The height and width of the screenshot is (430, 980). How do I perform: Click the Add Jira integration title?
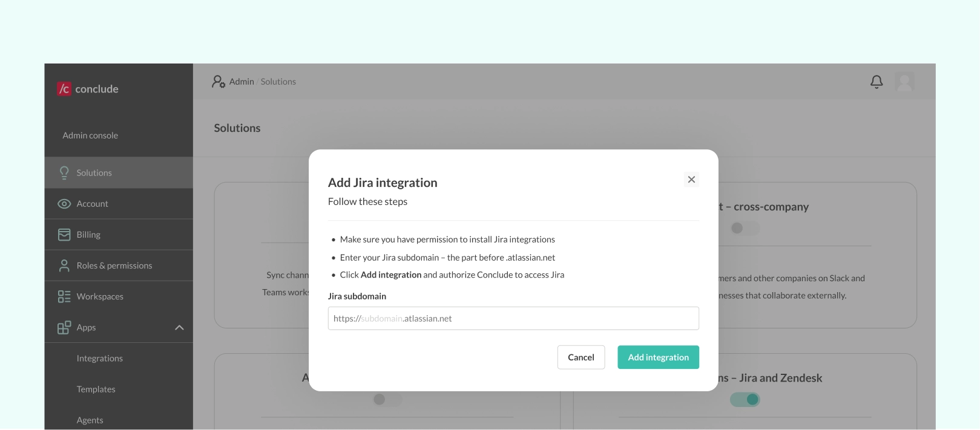(x=383, y=183)
